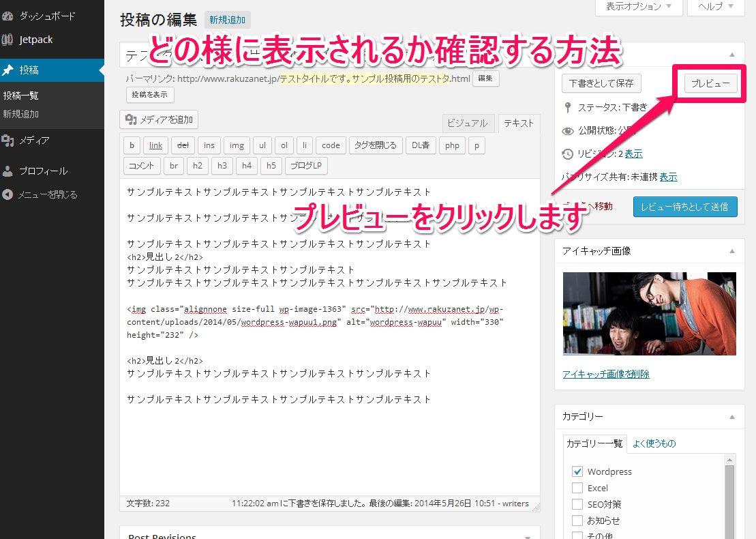Collapse the sidebar with メニューを閉じる
Viewport: 756px width, 539px height.
pyautogui.click(x=47, y=194)
